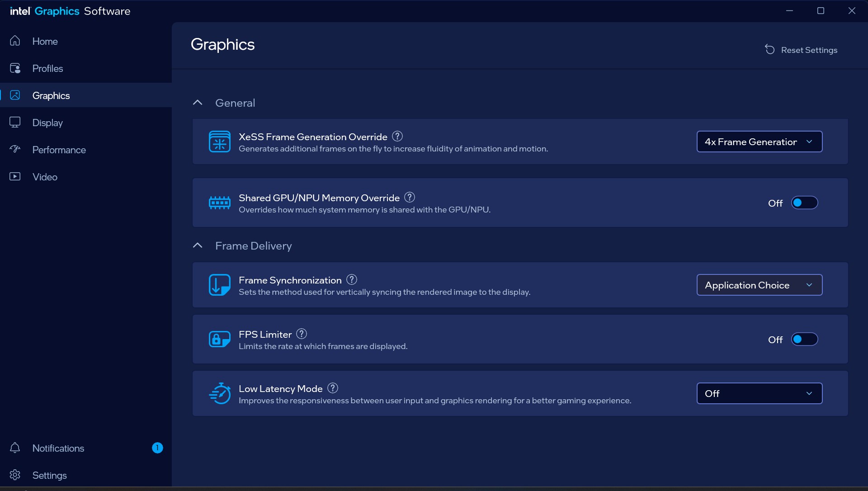The image size is (868, 491).
Task: Click the notification count badge
Action: tap(157, 448)
